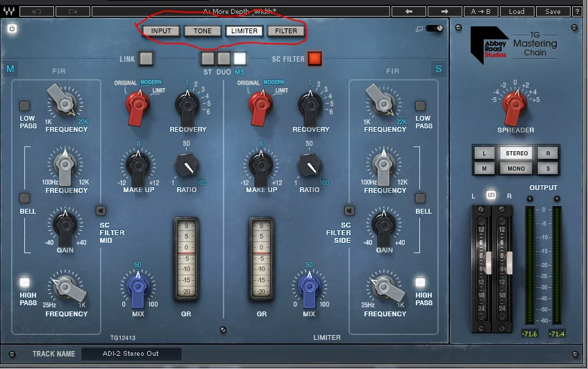Monitor left channel with L button
The image size is (588, 369).
pyautogui.click(x=484, y=153)
